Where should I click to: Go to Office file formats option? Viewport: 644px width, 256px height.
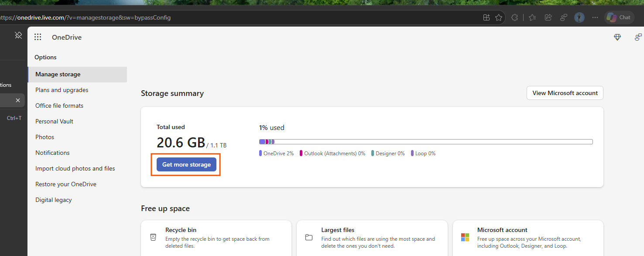tap(59, 106)
